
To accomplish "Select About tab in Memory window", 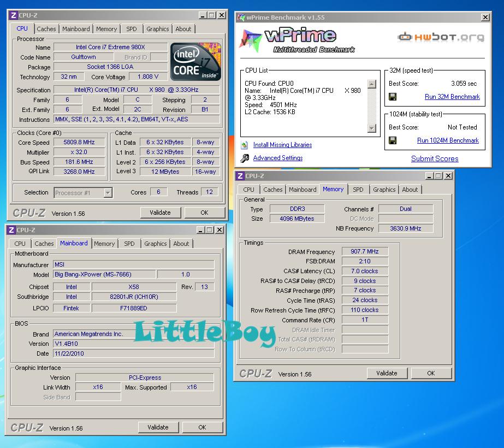I will point(410,190).
